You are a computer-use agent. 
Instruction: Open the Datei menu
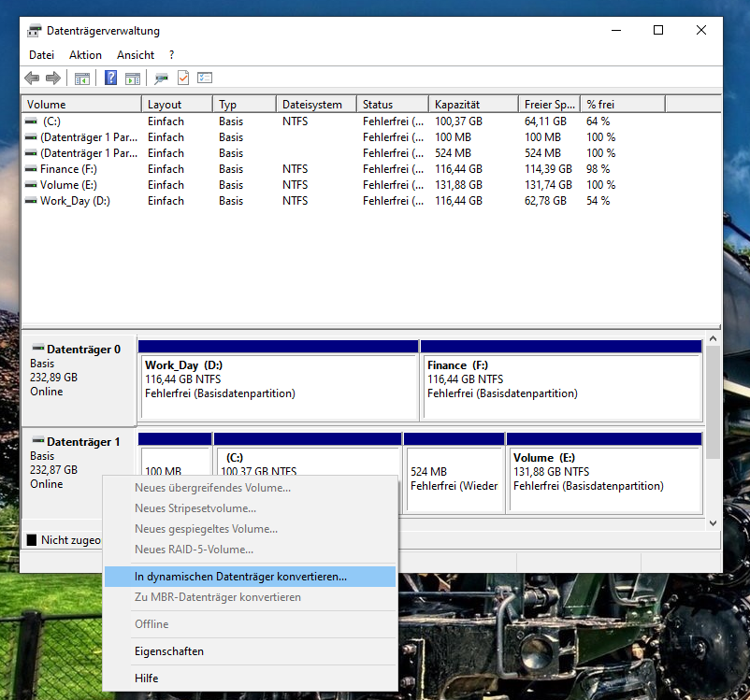(41, 55)
